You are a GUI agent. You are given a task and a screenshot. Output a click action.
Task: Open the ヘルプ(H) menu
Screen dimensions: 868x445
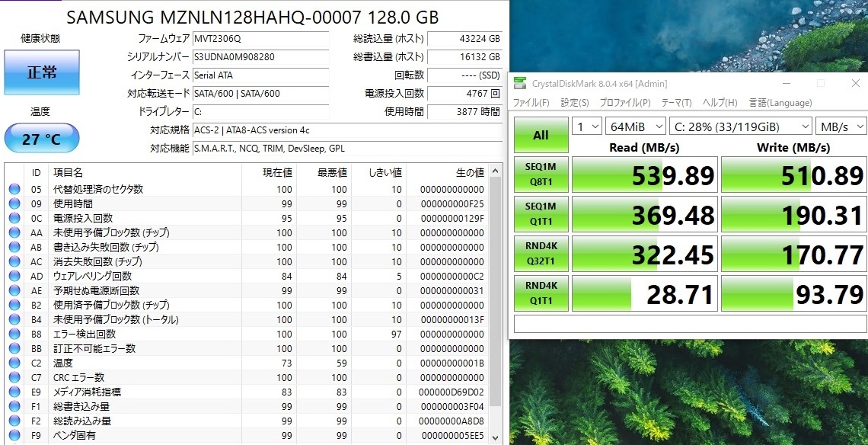[720, 103]
